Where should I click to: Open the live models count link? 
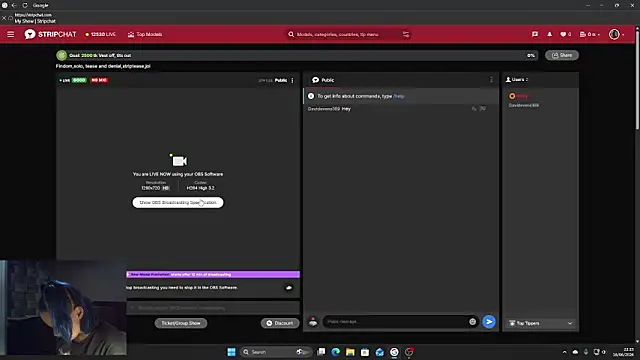[101, 34]
